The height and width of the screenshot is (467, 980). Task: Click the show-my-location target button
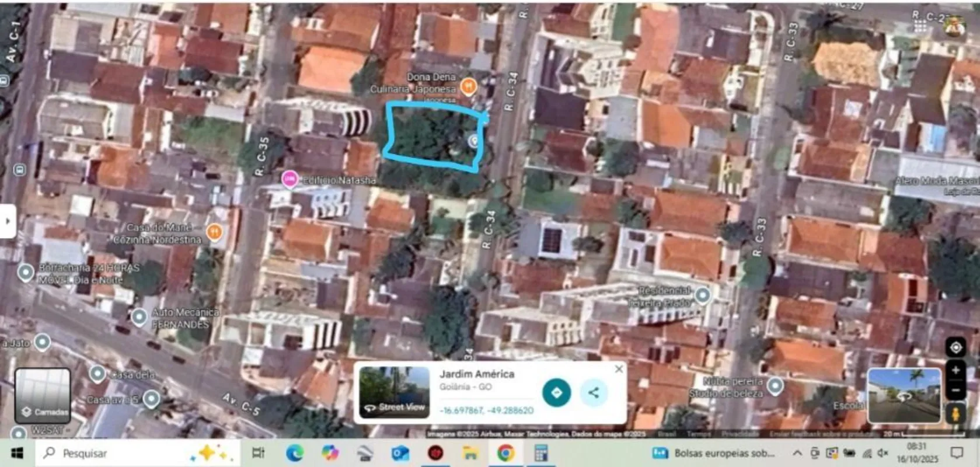pos(955,347)
